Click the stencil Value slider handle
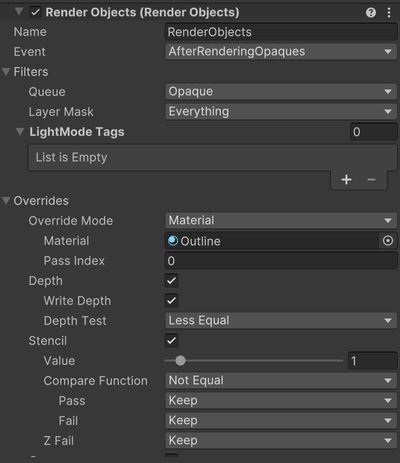Screen dimensions: 400x463 180,361
